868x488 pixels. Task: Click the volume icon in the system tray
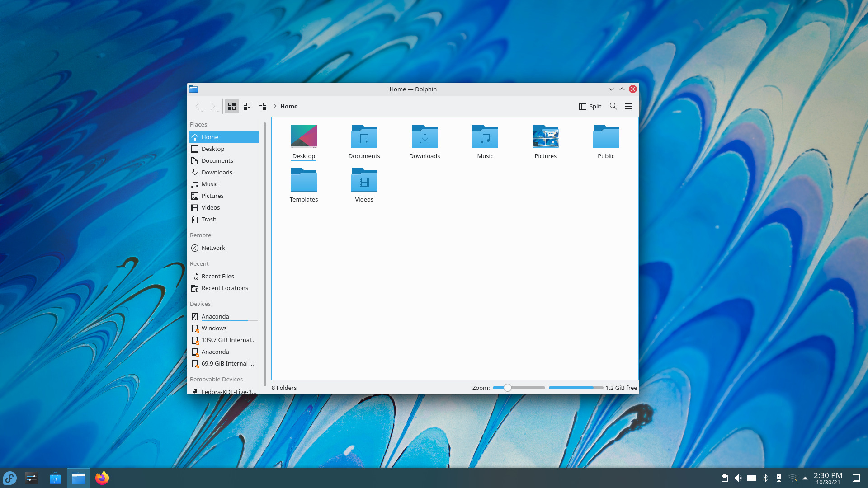(x=738, y=478)
